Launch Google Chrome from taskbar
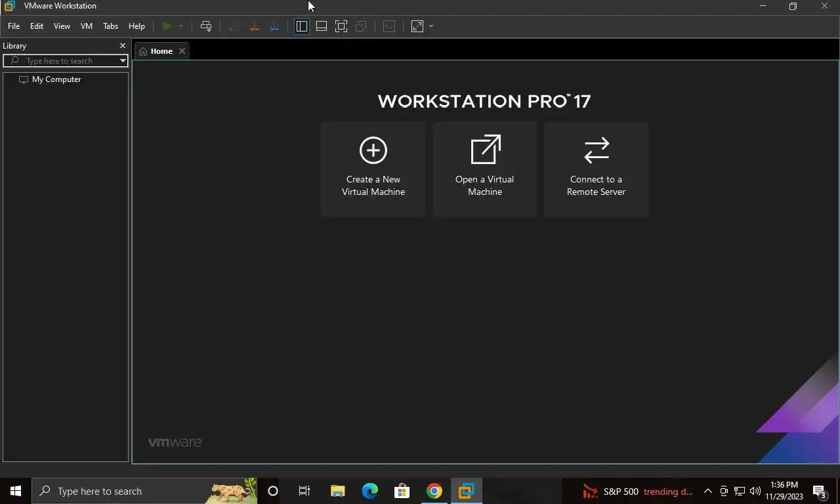Viewport: 840px width, 504px height. click(434, 491)
